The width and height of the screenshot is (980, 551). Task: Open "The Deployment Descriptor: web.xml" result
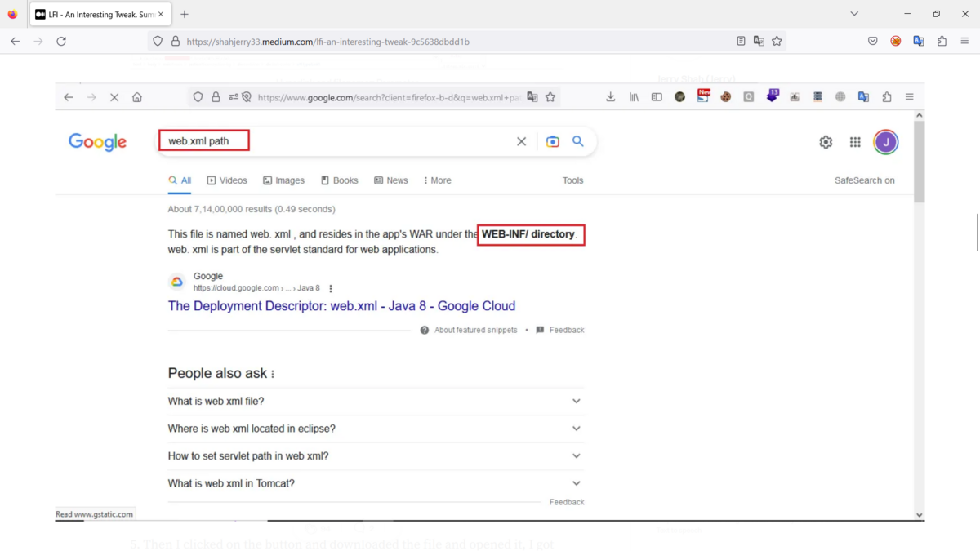point(341,306)
